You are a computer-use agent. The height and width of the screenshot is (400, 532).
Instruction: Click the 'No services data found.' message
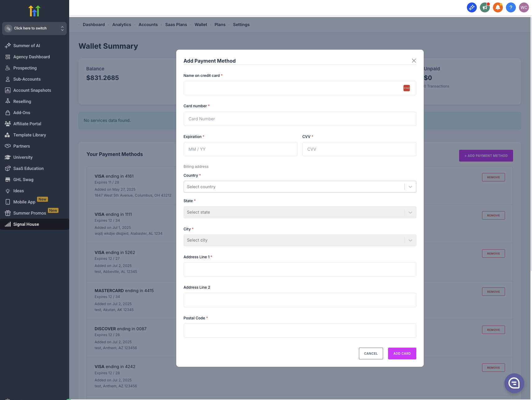(x=107, y=120)
